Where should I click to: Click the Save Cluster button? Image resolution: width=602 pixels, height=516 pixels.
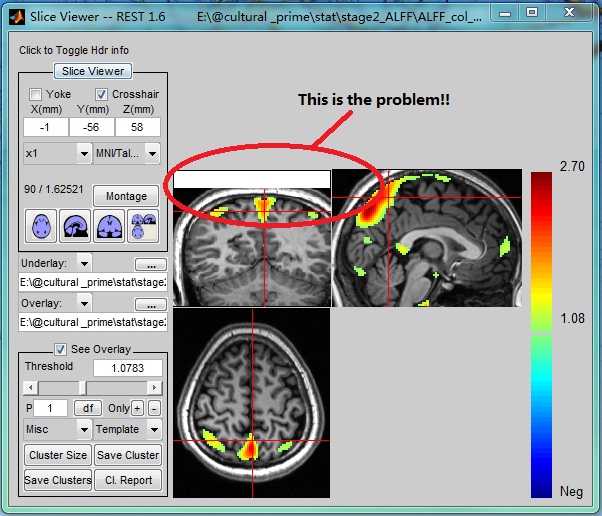tap(128, 455)
